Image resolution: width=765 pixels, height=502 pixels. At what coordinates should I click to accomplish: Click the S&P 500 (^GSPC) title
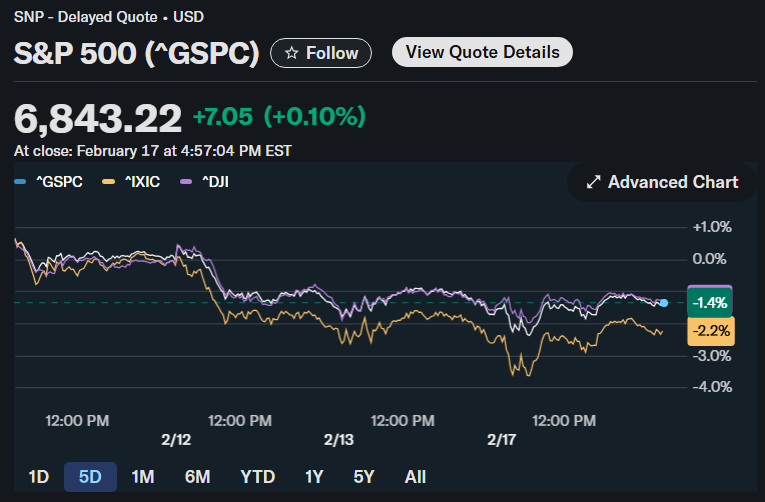click(x=137, y=53)
